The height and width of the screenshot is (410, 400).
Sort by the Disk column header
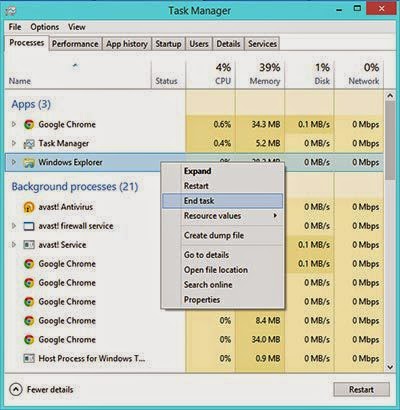click(309, 74)
